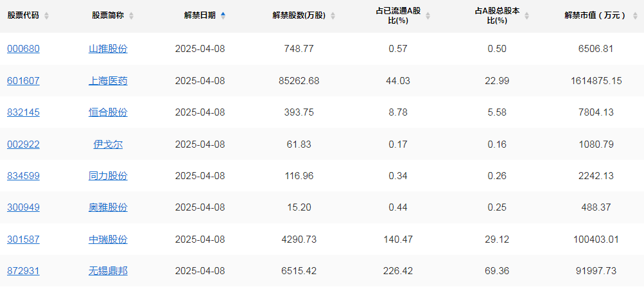Open stock code 601607 link
Viewport: 644px width, 287px height.
(23, 81)
